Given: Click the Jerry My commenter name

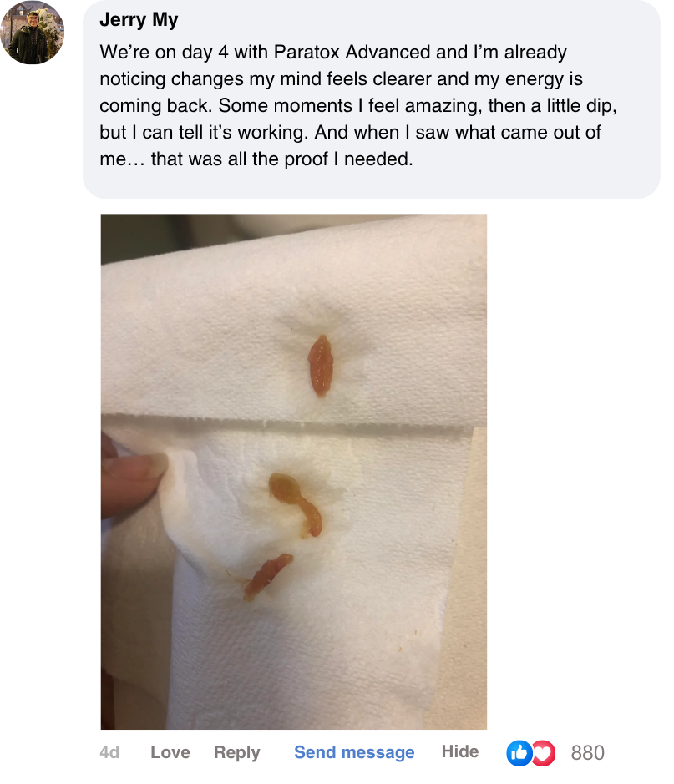Looking at the screenshot, I should (x=139, y=20).
